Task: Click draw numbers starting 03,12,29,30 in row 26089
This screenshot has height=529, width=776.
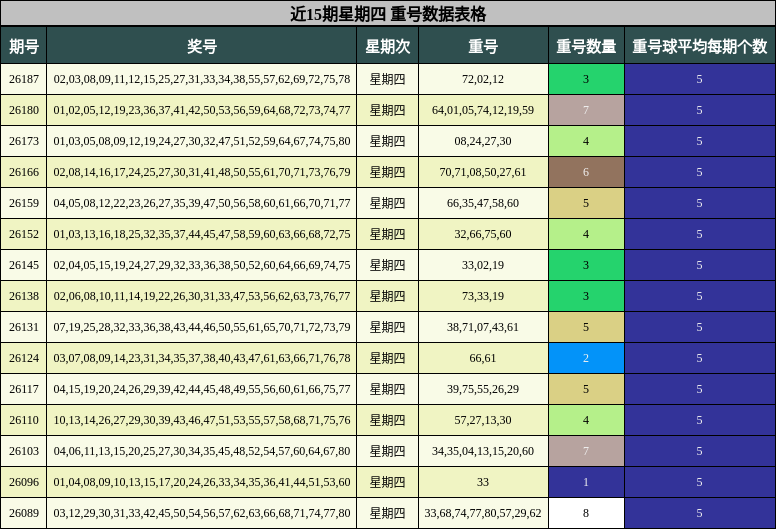Action: [201, 513]
